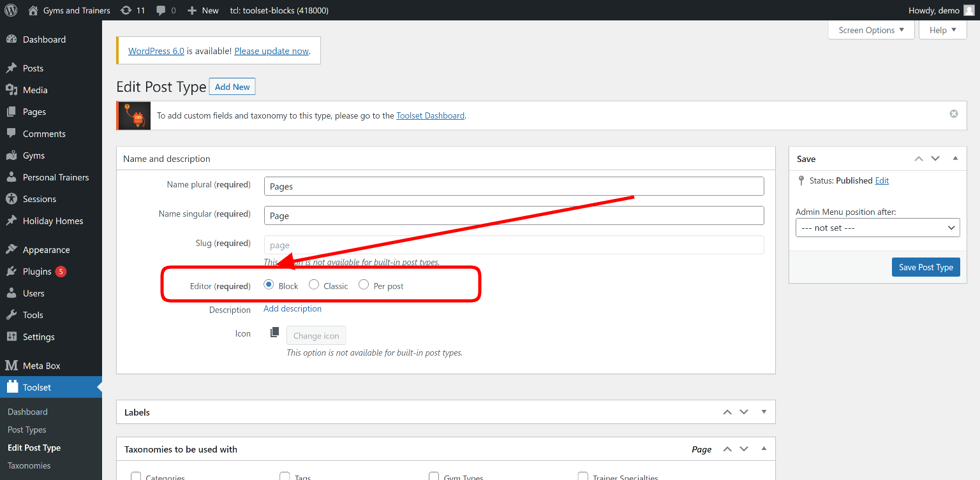Image resolution: width=980 pixels, height=480 pixels.
Task: Click the Meta Box M icon
Action: [11, 365]
